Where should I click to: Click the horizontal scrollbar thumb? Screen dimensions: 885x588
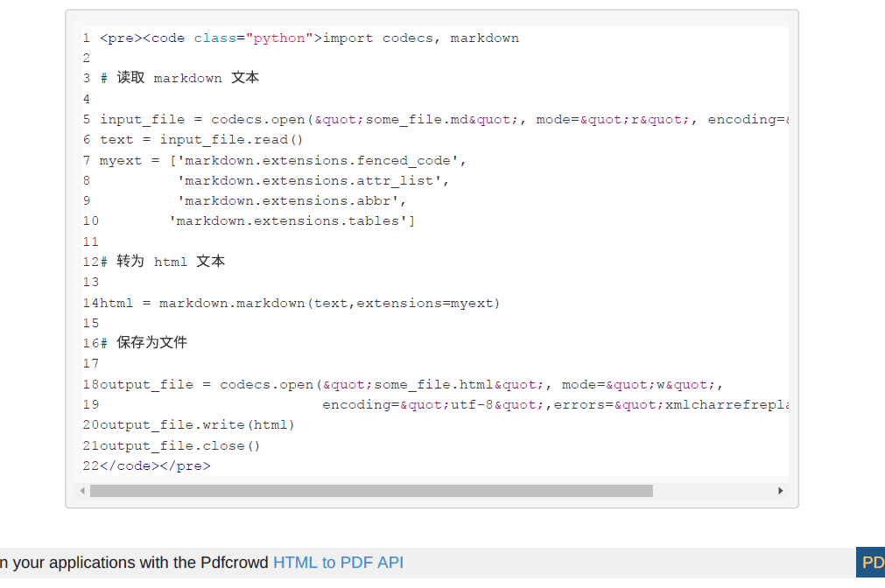[x=371, y=491]
